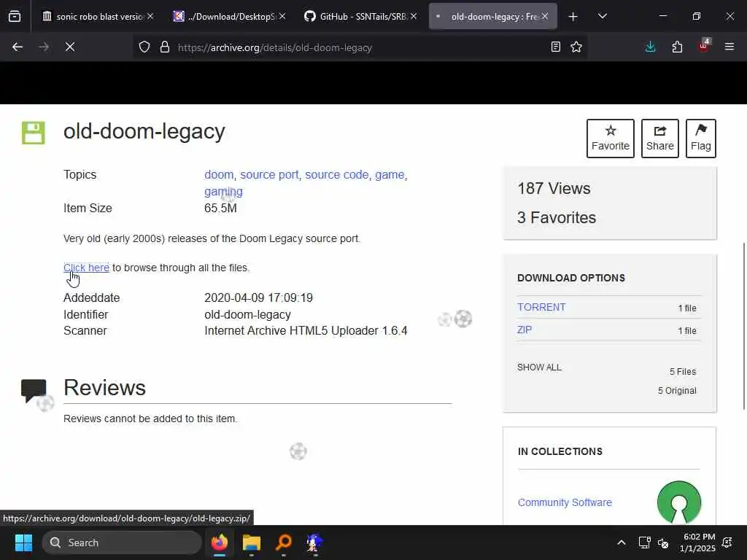
Task: Select 'Internet Archive HTML5 Uploader 1.6.4' text
Action: [x=306, y=330]
